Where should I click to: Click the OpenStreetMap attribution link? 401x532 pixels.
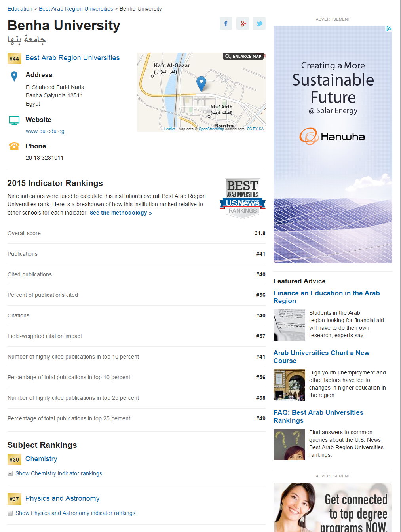click(x=211, y=129)
